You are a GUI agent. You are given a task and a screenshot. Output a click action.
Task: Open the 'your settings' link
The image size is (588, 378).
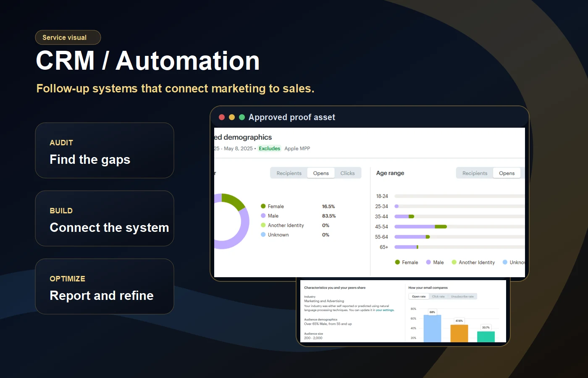click(x=385, y=310)
